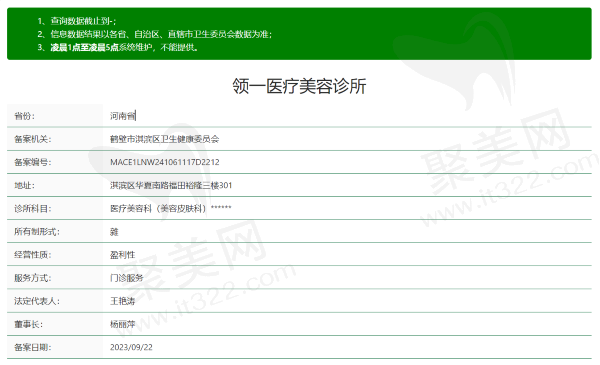Click the 省份 label
Screen dimensions: 600x365
(x=24, y=116)
